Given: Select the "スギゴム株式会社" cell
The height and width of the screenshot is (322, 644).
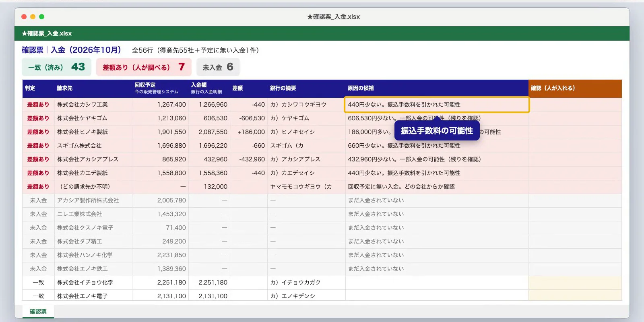Looking at the screenshot, I should pos(93,146).
